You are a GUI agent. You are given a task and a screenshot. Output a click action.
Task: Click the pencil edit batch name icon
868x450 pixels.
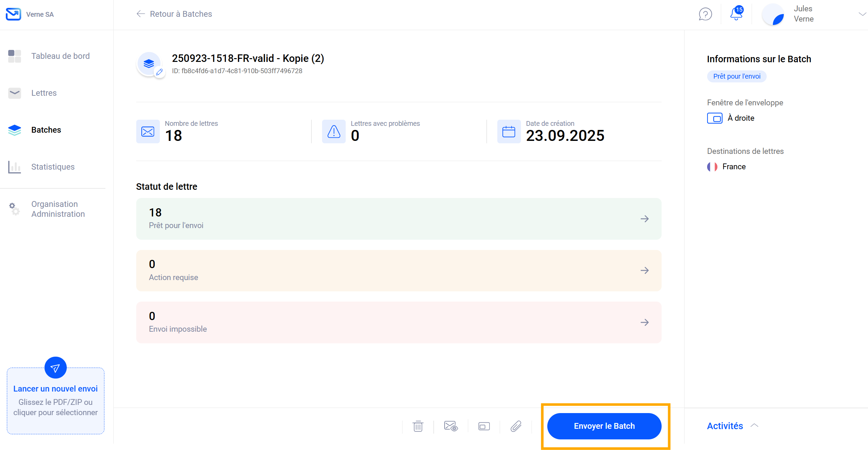[159, 72]
